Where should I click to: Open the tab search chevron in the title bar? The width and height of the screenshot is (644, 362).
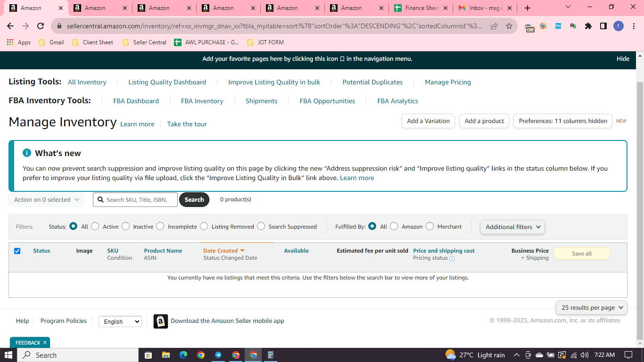pyautogui.click(x=568, y=7)
